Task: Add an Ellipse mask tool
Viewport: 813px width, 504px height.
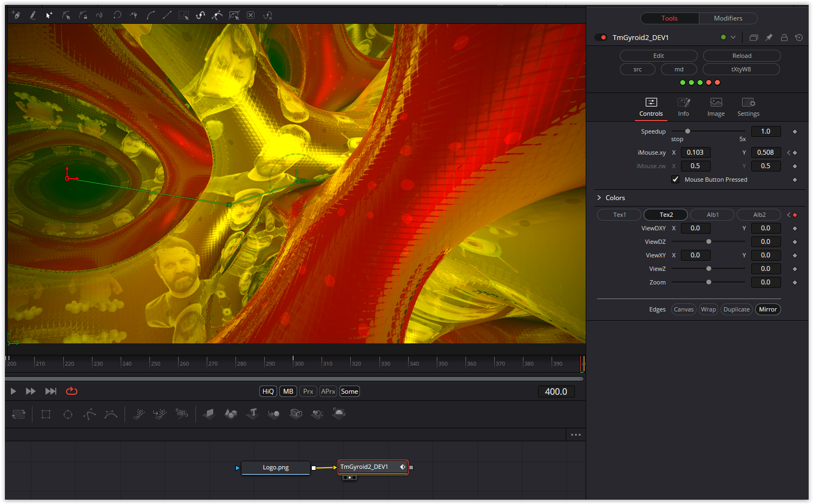Action: [68, 414]
